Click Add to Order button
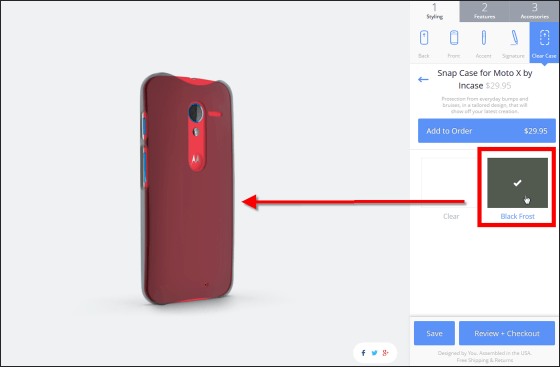560x367 pixels. 487,131
